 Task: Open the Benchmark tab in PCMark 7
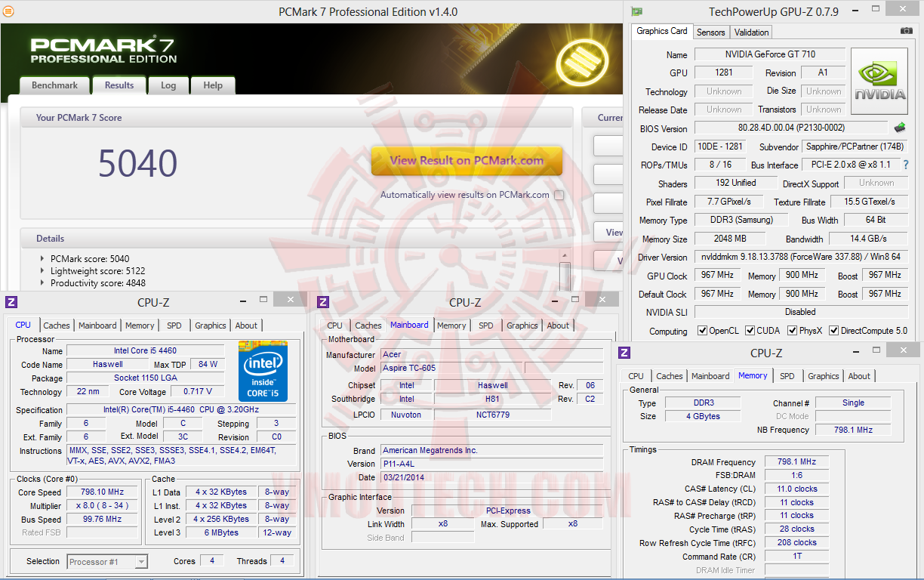click(x=54, y=85)
